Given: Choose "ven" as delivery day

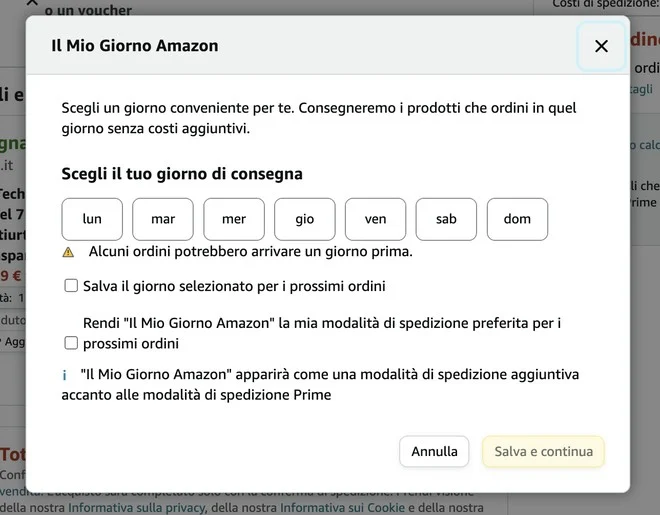Looking at the screenshot, I should click(376, 219).
